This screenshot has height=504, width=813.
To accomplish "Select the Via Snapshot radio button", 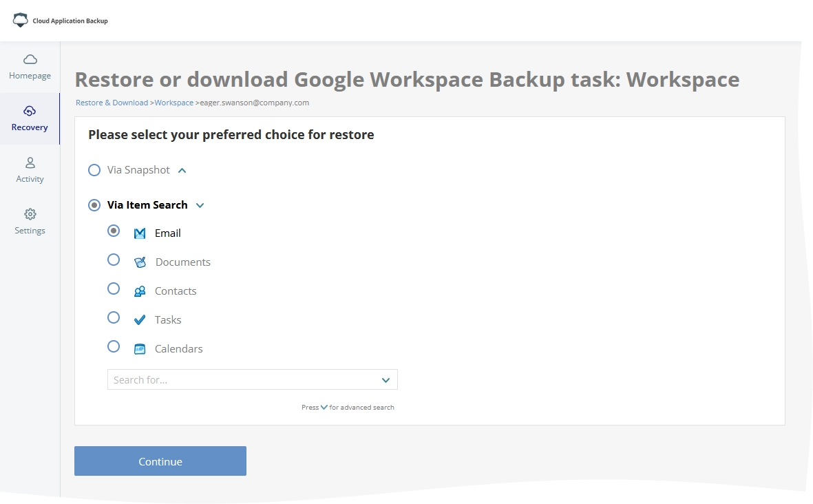I will point(94,170).
